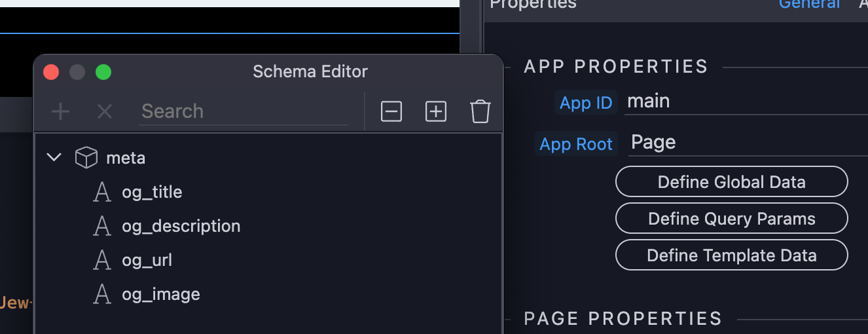Click the text type icon beside og_title
The height and width of the screenshot is (334, 868).
(x=102, y=192)
